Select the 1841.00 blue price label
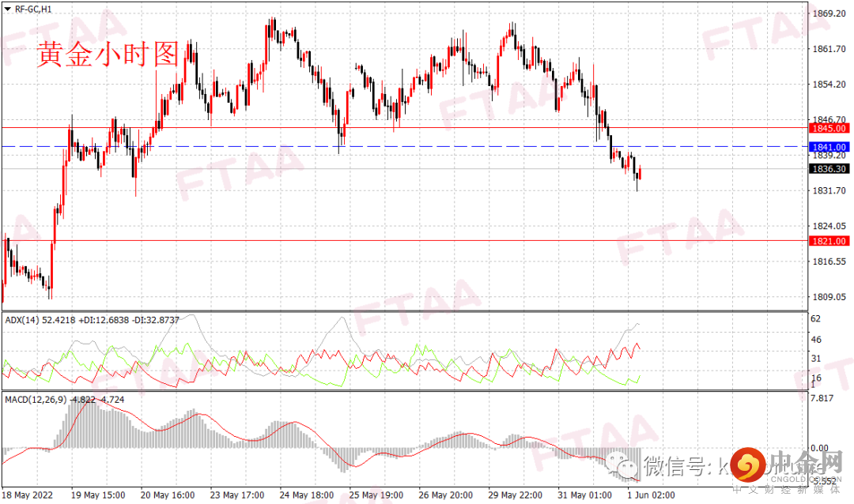The width and height of the screenshot is (854, 504). pyautogui.click(x=829, y=147)
